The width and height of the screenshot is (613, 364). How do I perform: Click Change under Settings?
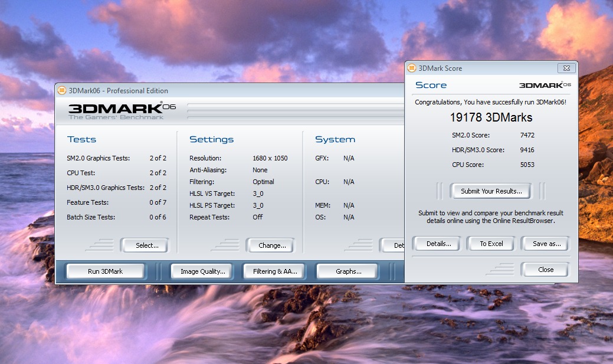(x=272, y=245)
